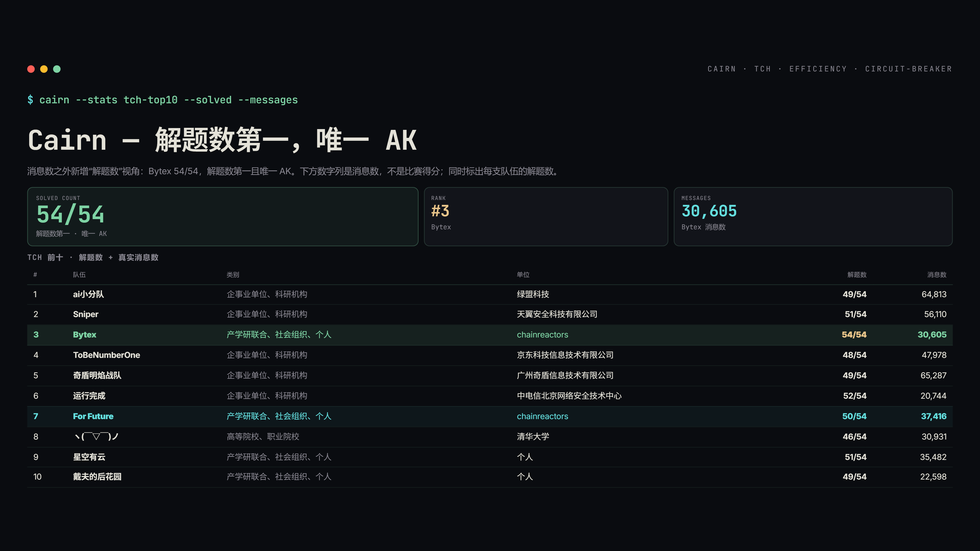Click the message count 47,978
Image resolution: width=980 pixels, height=551 pixels.
(x=934, y=355)
